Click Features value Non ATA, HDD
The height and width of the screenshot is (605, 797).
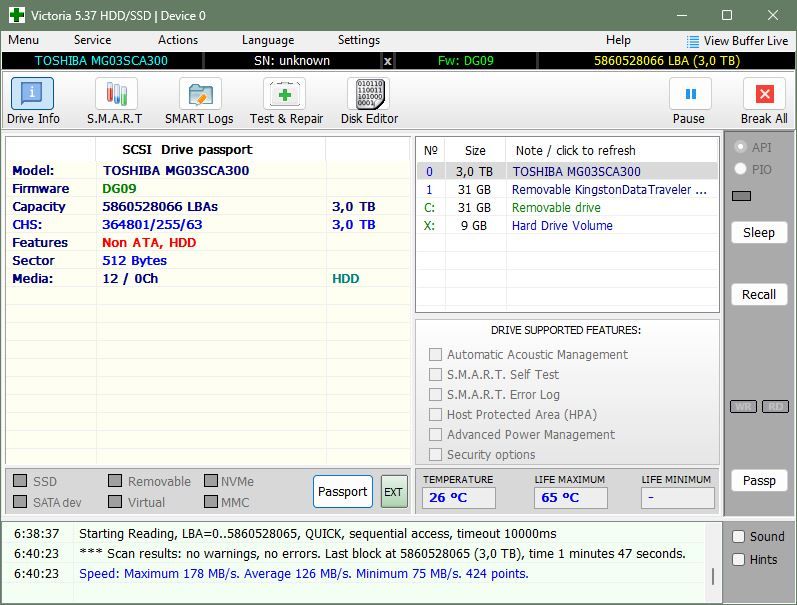click(149, 243)
